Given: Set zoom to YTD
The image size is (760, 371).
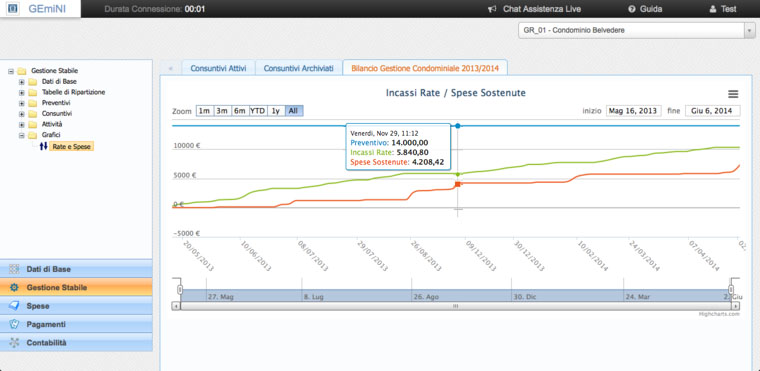Looking at the screenshot, I should point(258,111).
